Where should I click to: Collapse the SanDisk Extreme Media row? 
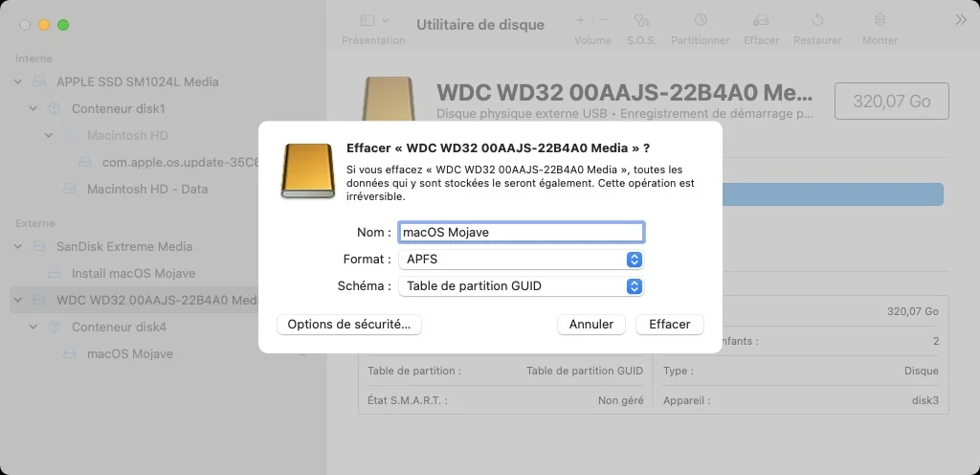click(x=18, y=246)
